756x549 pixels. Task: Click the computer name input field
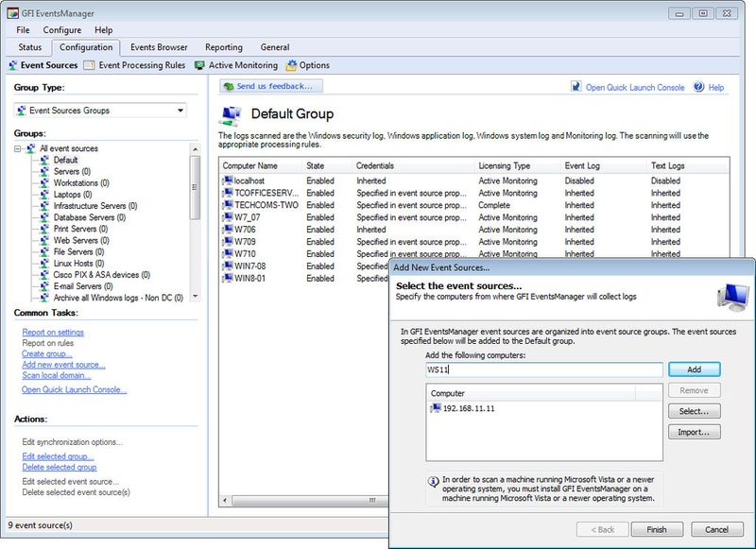544,369
